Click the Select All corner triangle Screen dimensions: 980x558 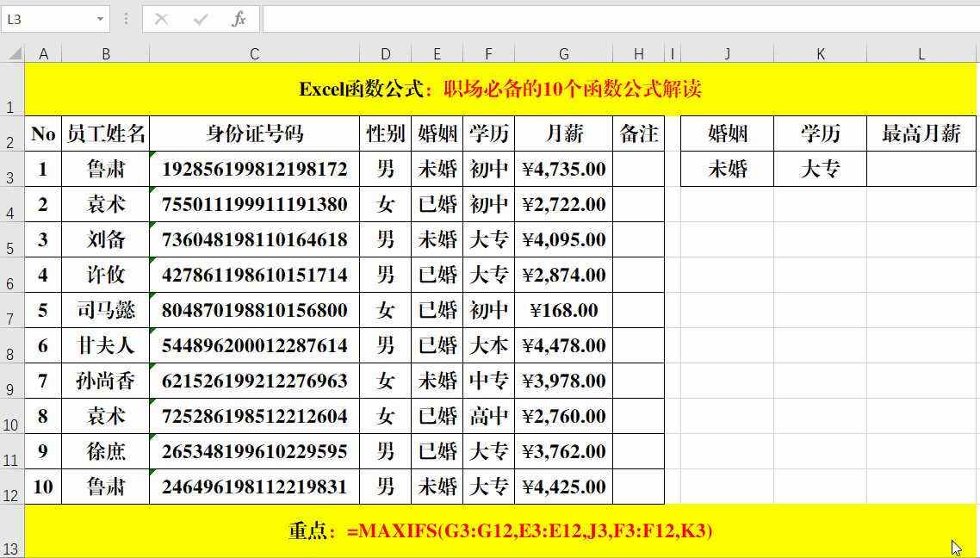(x=14, y=53)
